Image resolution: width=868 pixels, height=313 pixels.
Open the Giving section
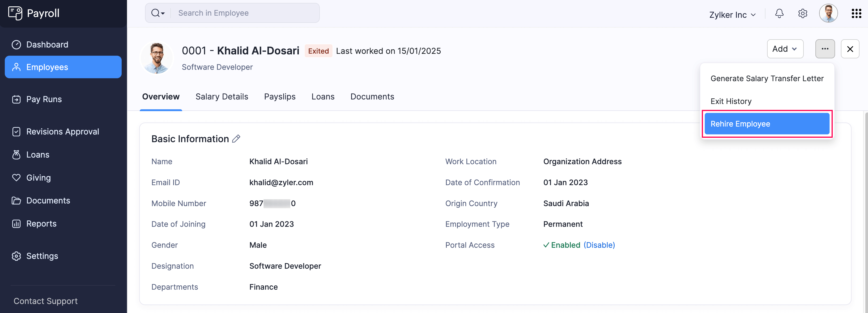pos(38,177)
